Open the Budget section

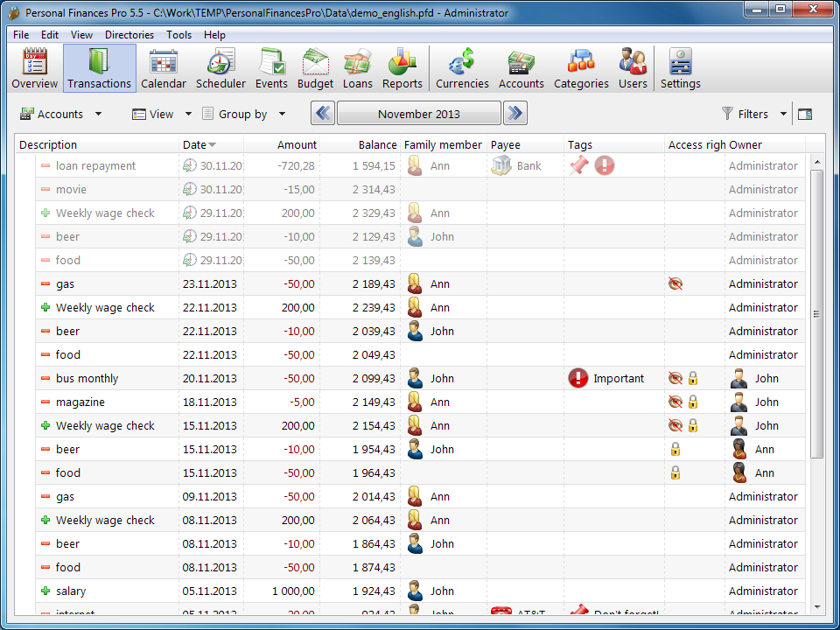pos(316,68)
